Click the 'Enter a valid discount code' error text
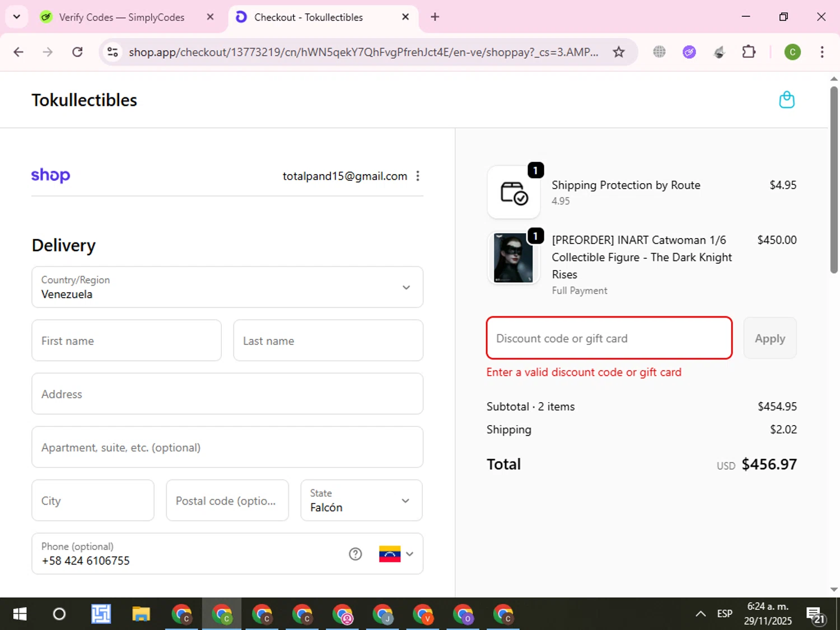Viewport: 840px width, 630px height. [x=584, y=372]
